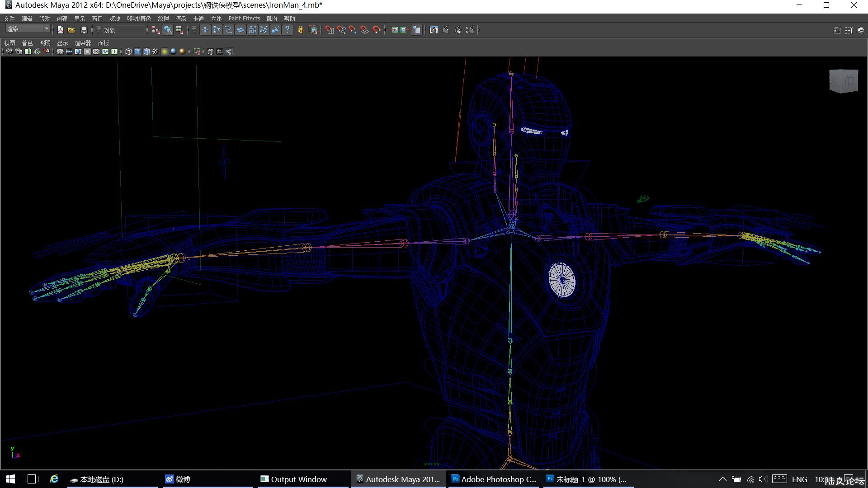
Task: Click the open scene folder icon
Action: [x=71, y=30]
